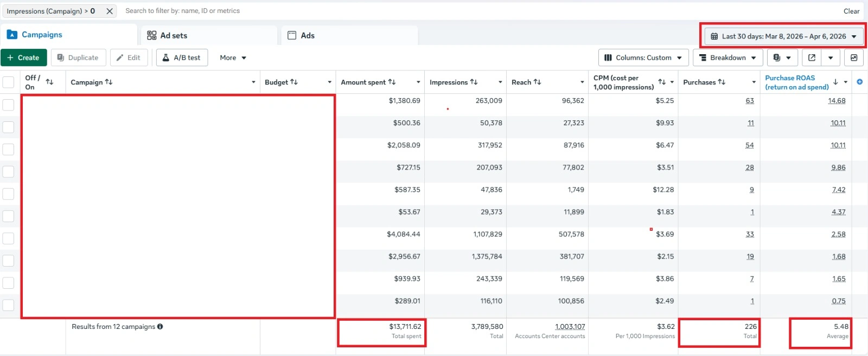Sort campaigns by the Off/On arrows
The height and width of the screenshot is (356, 868).
[x=49, y=82]
